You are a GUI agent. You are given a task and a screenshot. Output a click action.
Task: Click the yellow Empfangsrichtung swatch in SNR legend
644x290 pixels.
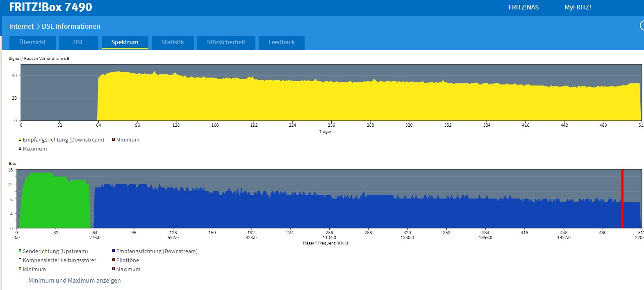(20, 139)
